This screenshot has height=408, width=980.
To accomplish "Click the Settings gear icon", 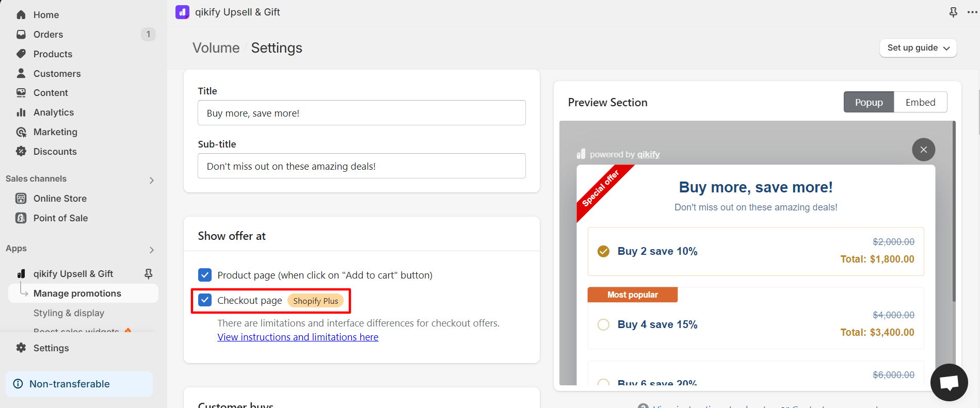I will pyautogui.click(x=21, y=348).
